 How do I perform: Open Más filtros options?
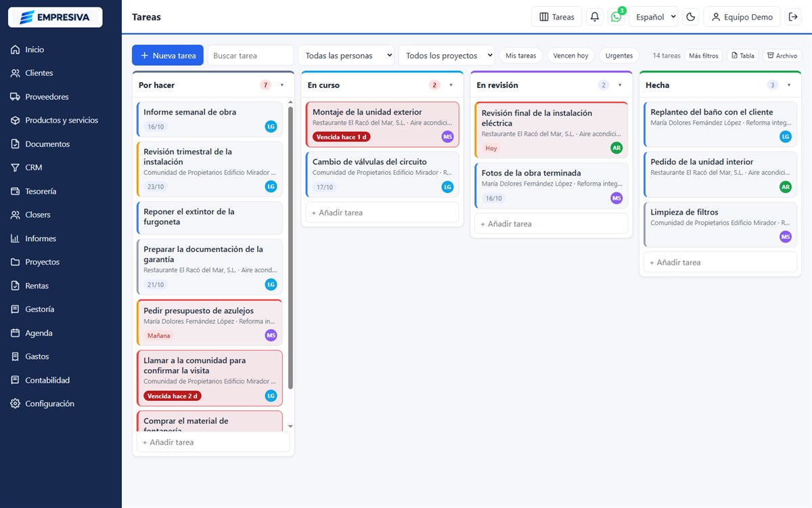point(704,56)
